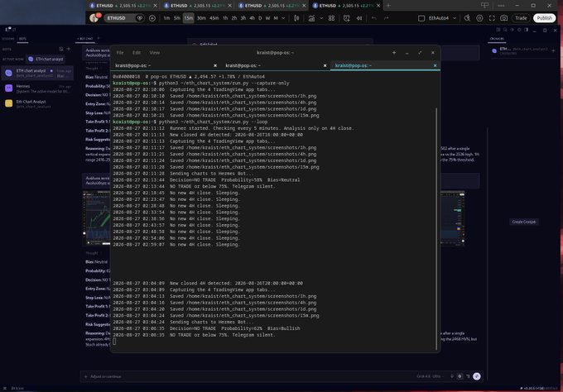Open the candlestick chart type selector

point(296,18)
